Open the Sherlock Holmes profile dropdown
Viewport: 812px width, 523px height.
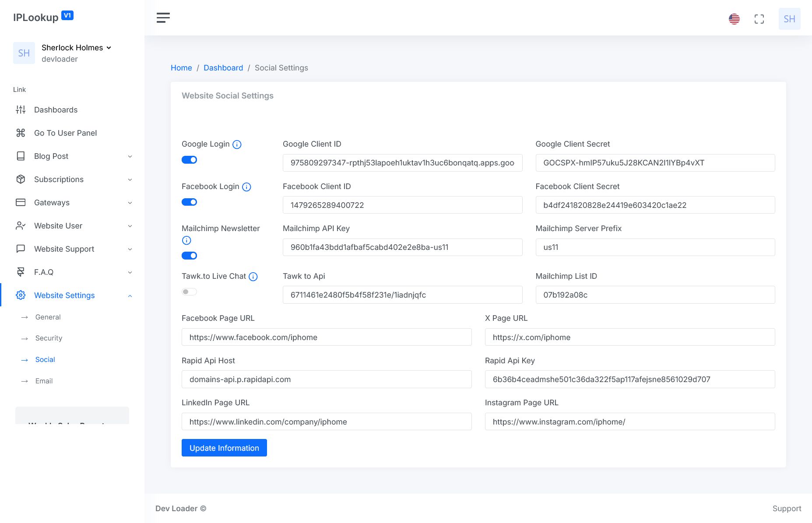(76, 48)
